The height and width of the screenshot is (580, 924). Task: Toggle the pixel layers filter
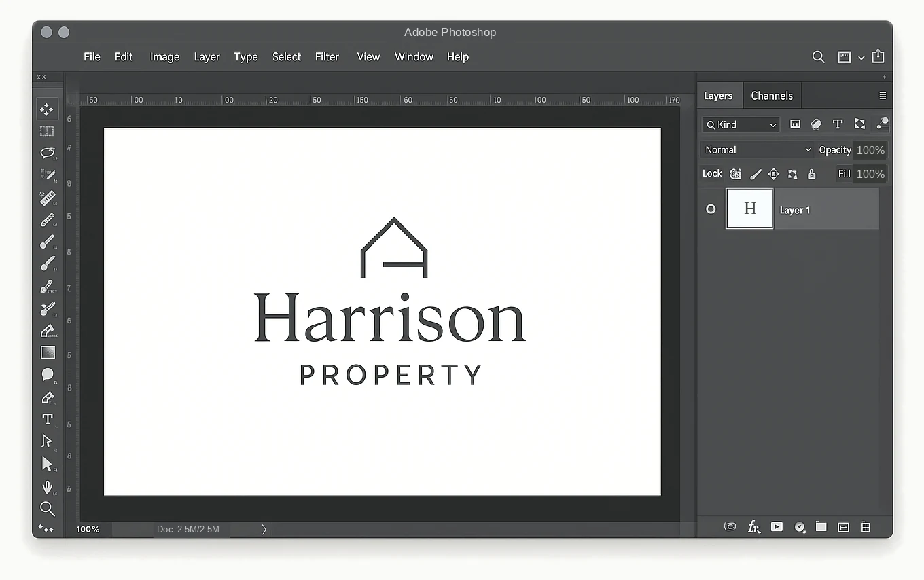click(x=795, y=124)
